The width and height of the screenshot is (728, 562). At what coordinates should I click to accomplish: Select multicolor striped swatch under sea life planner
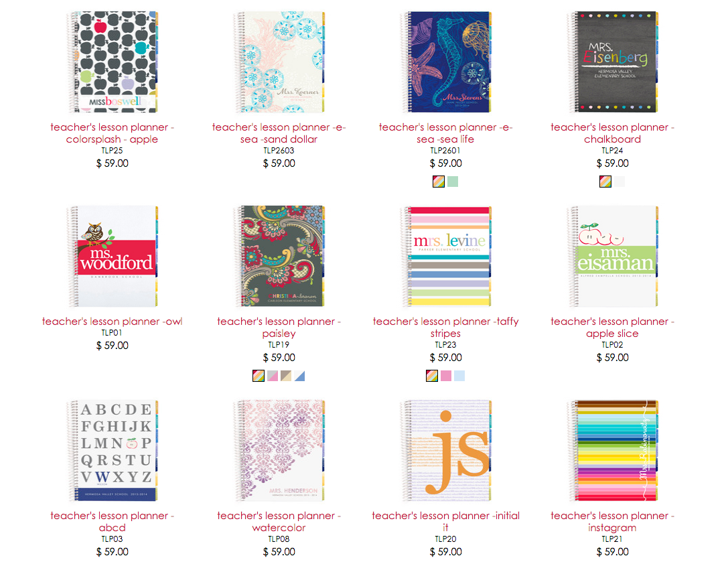pos(438,182)
